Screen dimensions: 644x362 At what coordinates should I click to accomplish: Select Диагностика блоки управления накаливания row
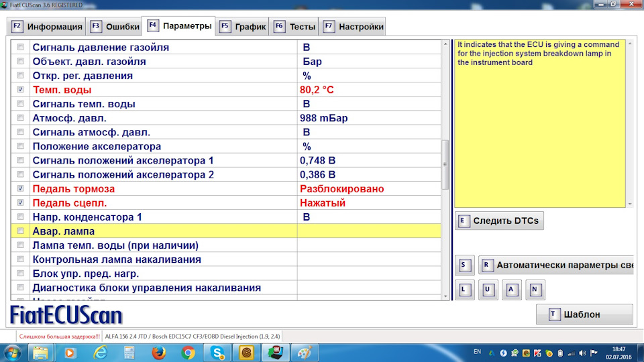pos(226,288)
